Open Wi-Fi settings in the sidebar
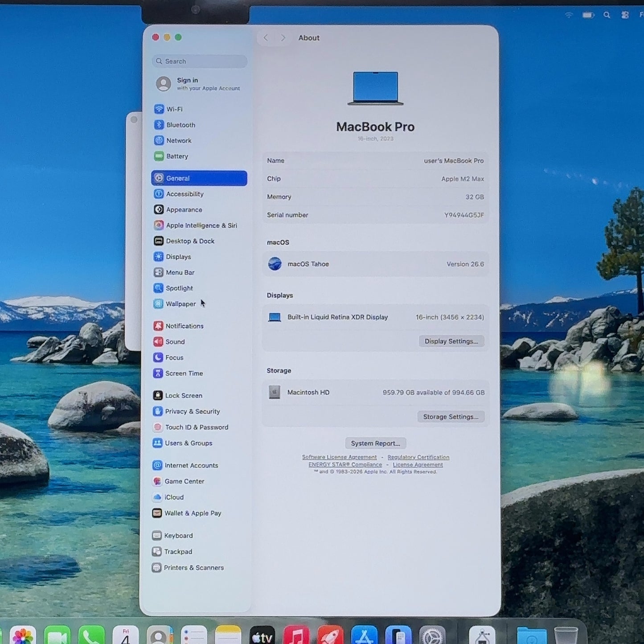 (199, 109)
